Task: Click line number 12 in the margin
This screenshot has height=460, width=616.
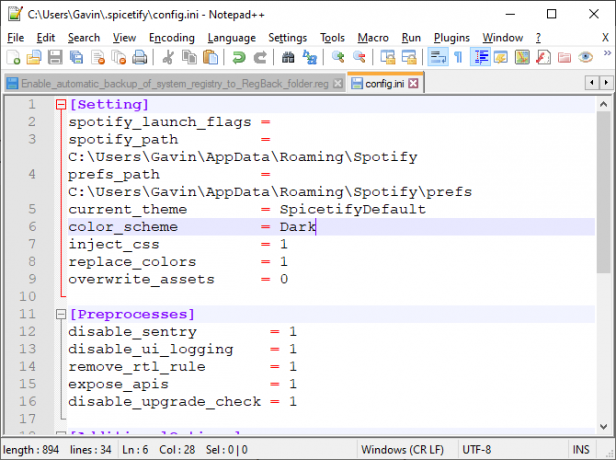Action: point(28,331)
